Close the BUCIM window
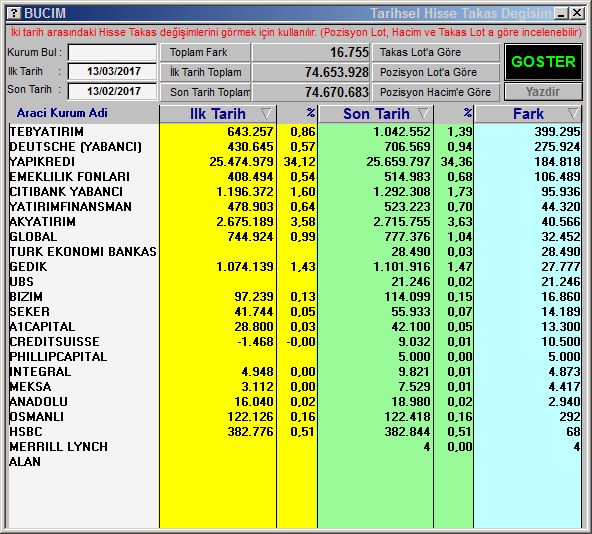 (577, 14)
